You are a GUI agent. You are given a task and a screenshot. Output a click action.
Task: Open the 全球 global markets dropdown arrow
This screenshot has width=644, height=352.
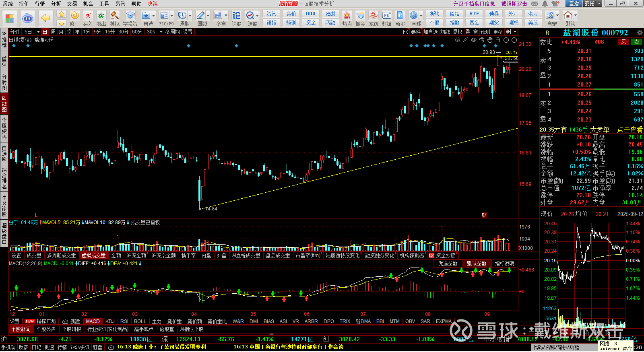421,16
